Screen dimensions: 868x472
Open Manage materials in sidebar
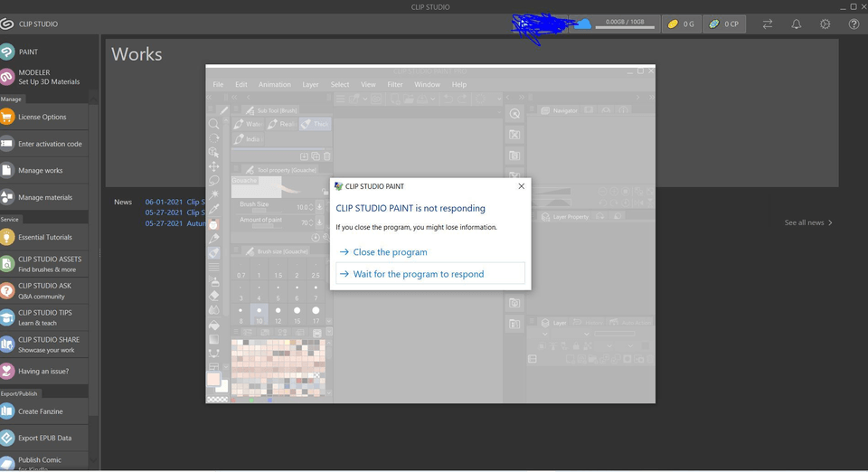pyautogui.click(x=44, y=197)
